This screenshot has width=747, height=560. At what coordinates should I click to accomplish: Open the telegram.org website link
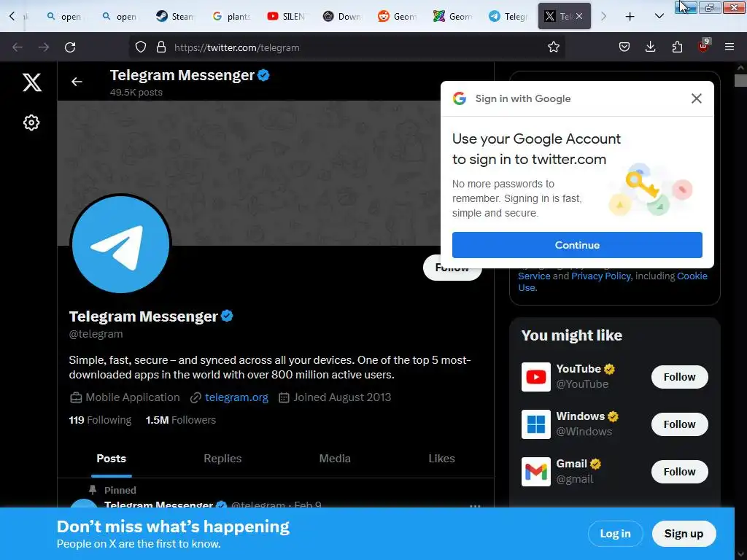click(x=237, y=397)
